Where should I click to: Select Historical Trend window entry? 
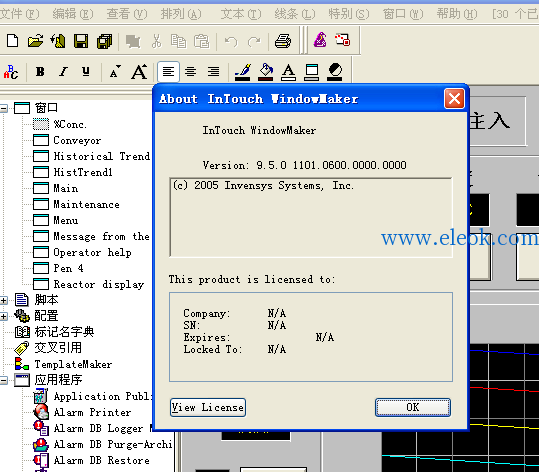pos(92,156)
